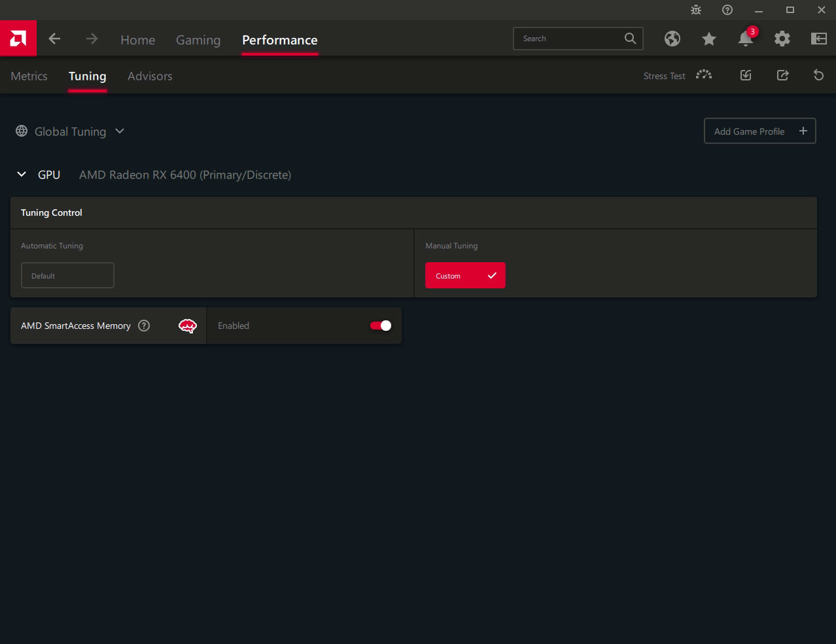Start the Stress Test

point(677,76)
